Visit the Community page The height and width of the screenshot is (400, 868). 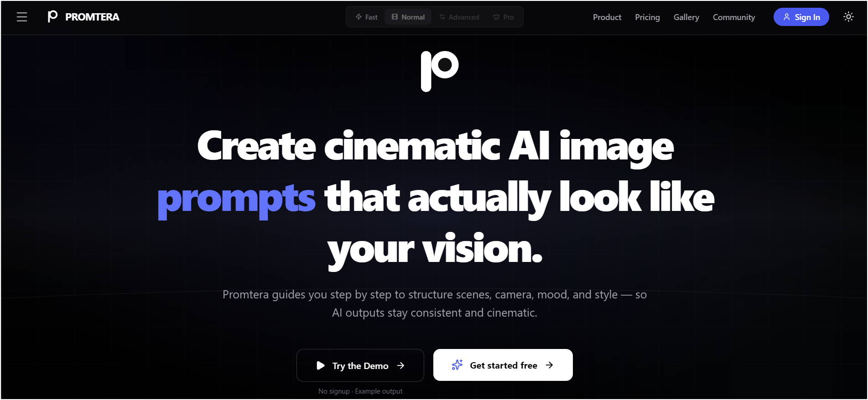733,17
